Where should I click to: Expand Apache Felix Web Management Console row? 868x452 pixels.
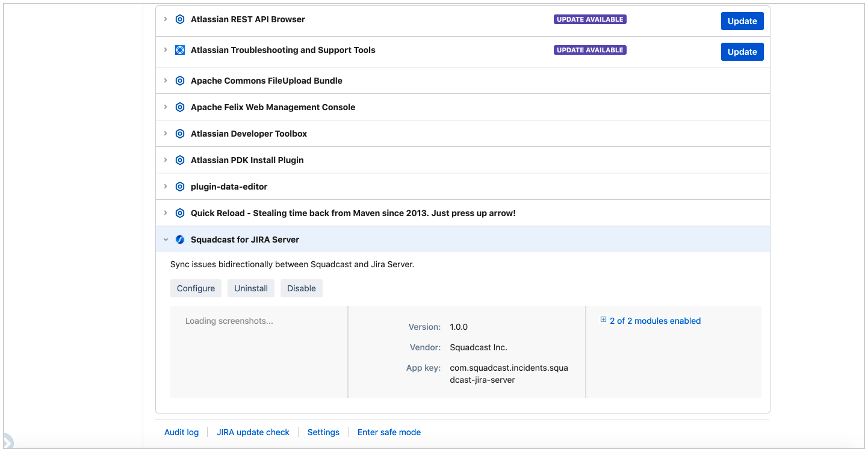tap(166, 107)
